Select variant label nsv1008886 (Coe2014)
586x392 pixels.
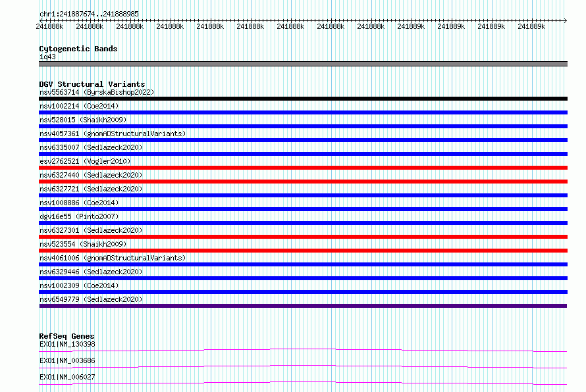79,203
